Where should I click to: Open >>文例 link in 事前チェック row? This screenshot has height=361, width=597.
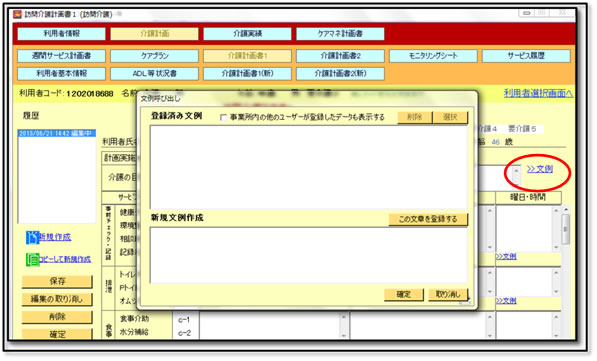(506, 257)
